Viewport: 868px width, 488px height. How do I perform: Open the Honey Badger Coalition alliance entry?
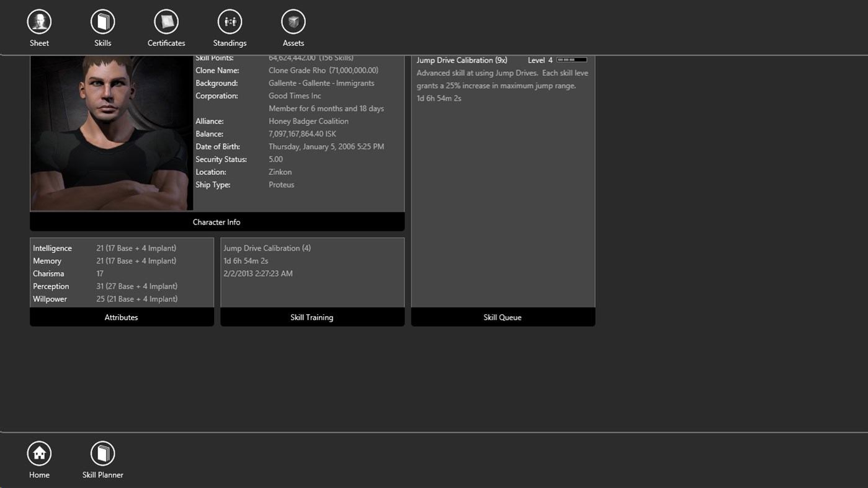click(308, 121)
